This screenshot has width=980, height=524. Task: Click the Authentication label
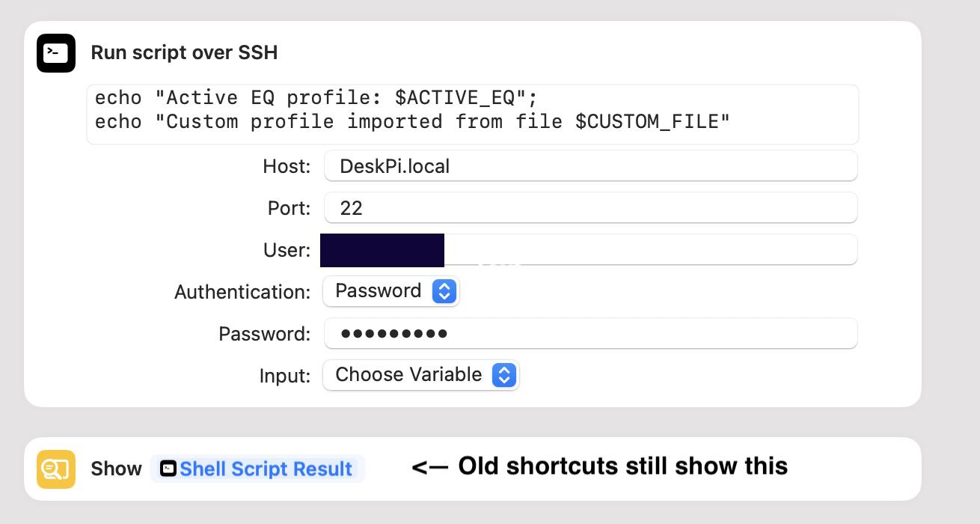pyautogui.click(x=242, y=292)
